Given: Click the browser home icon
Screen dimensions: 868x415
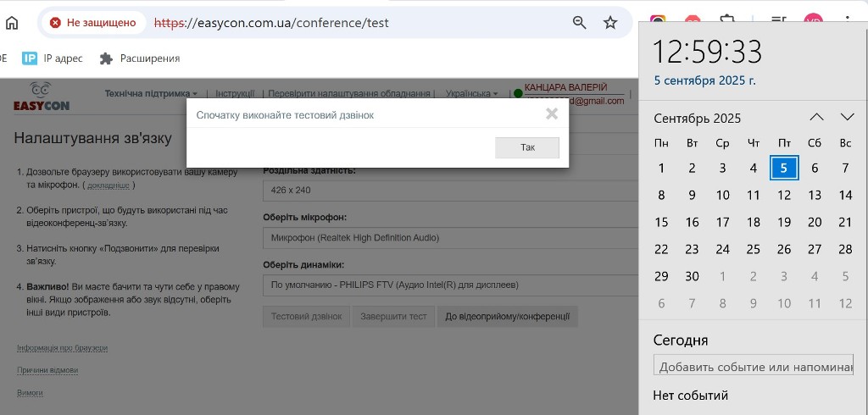Looking at the screenshot, I should (12, 23).
